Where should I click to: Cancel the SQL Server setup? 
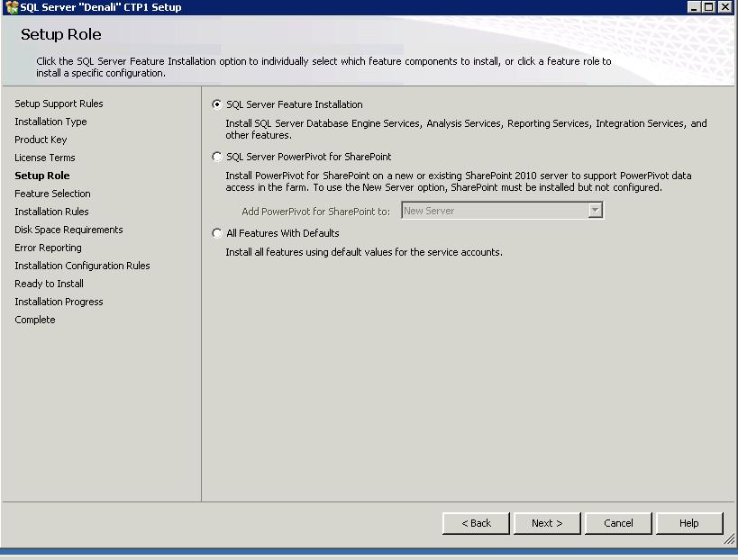(618, 523)
